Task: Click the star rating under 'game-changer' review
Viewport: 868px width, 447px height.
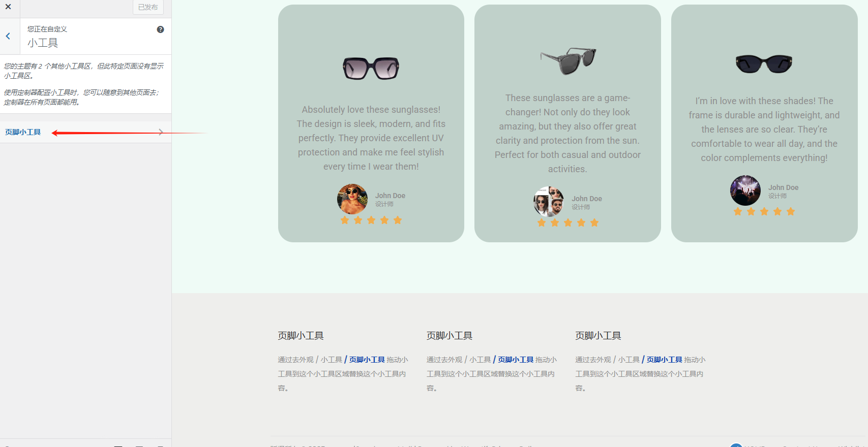Action: pyautogui.click(x=568, y=222)
